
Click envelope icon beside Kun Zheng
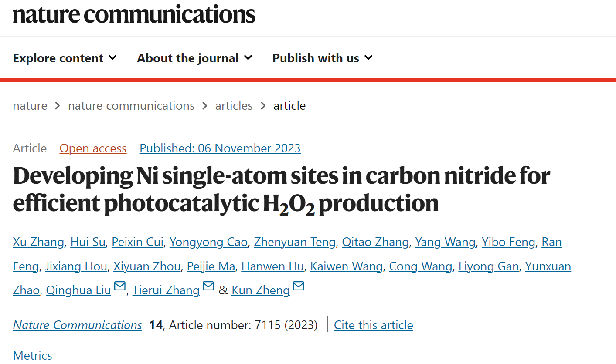[299, 286]
